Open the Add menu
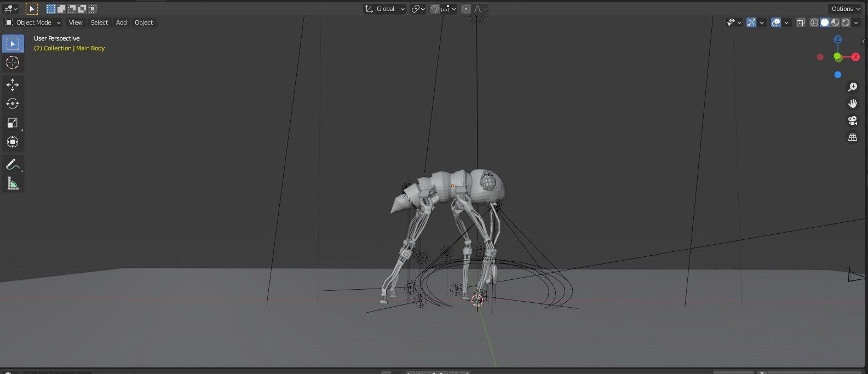Viewport: 868px width, 374px height. (x=121, y=22)
